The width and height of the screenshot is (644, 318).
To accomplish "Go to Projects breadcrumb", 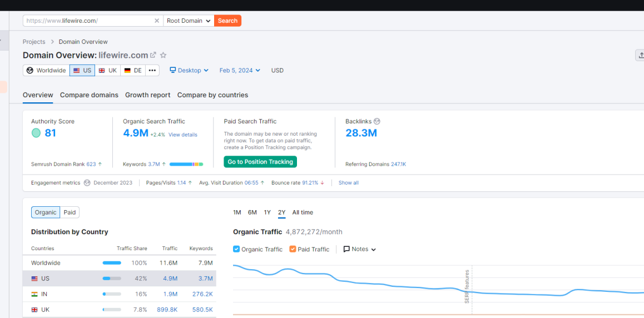I will [34, 42].
